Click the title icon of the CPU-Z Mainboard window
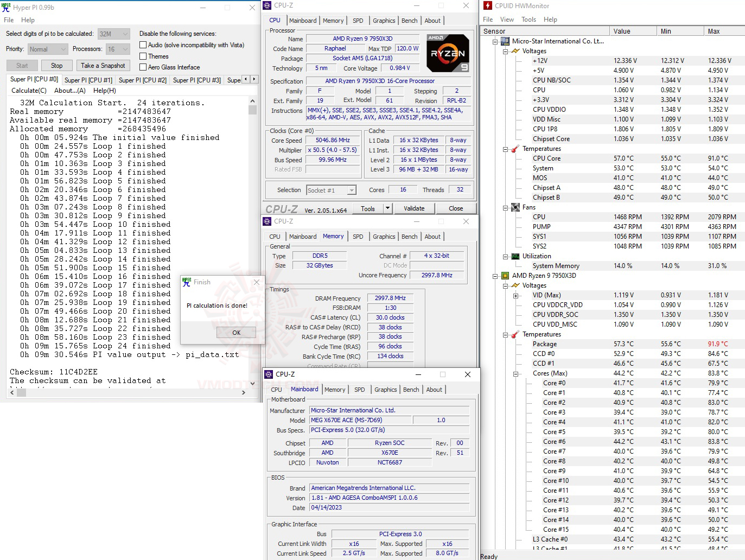Viewport: 745px width, 560px height. pos(269,374)
